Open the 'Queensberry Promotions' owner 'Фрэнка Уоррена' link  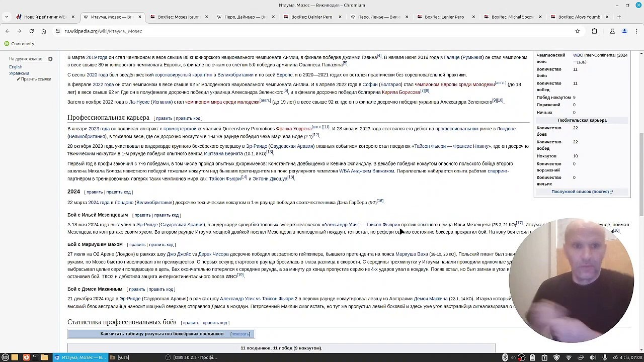click(293, 129)
